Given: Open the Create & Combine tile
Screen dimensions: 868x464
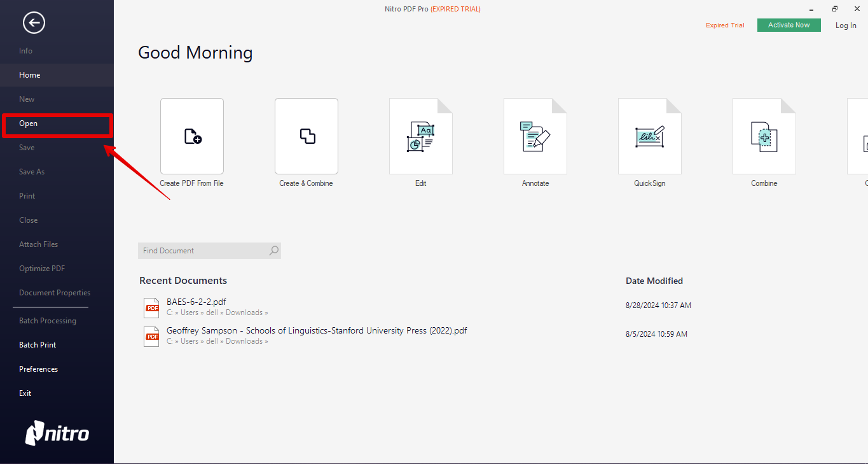Looking at the screenshot, I should [x=307, y=136].
